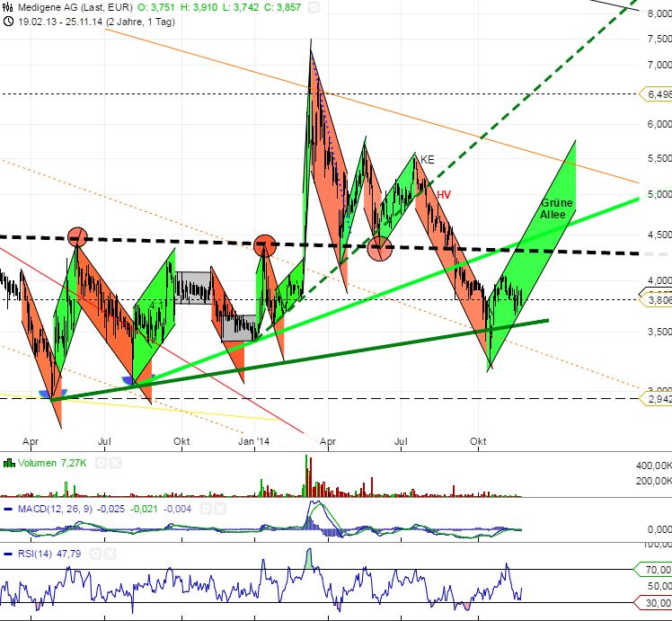The image size is (672, 621).
Task: Click the open value O: 3,751
Action: click(x=157, y=7)
